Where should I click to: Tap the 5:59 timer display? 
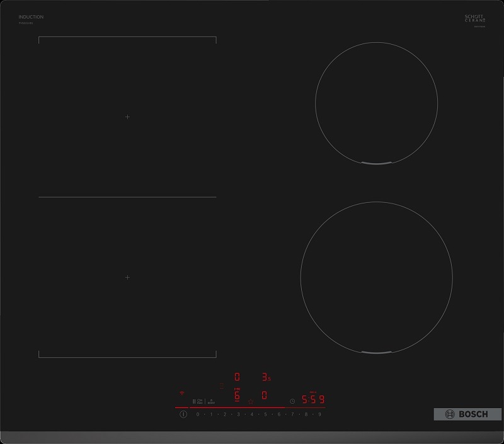pyautogui.click(x=312, y=400)
